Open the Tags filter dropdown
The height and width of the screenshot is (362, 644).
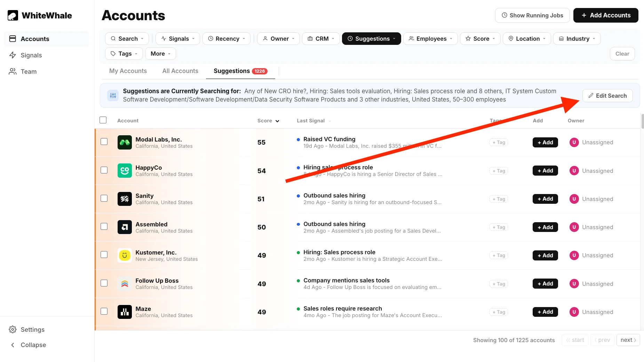pos(124,54)
